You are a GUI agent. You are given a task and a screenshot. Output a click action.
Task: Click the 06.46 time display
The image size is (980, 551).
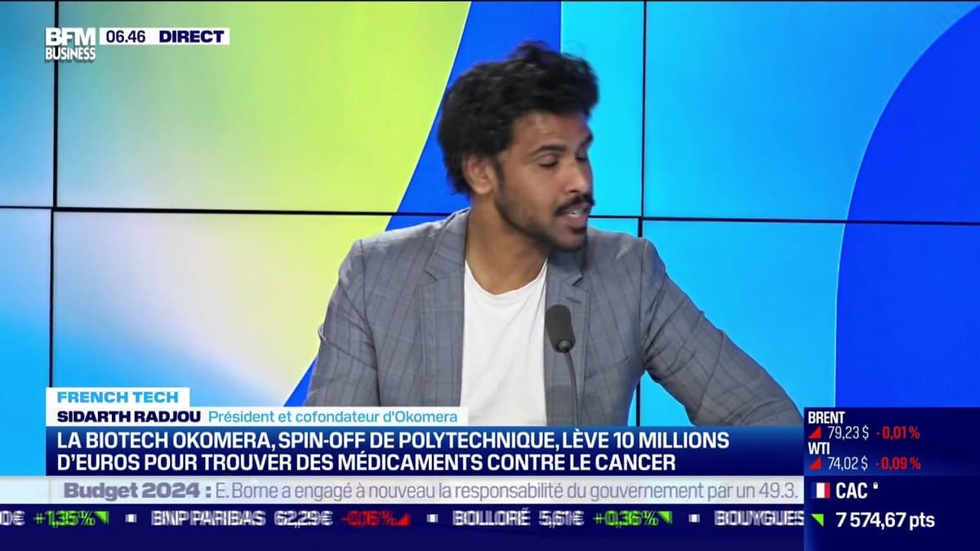124,36
